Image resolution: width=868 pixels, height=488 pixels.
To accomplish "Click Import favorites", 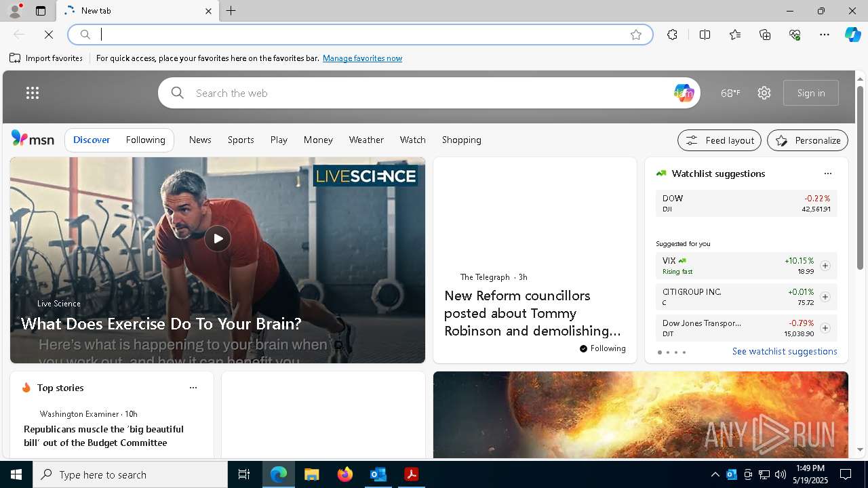I will coord(46,58).
